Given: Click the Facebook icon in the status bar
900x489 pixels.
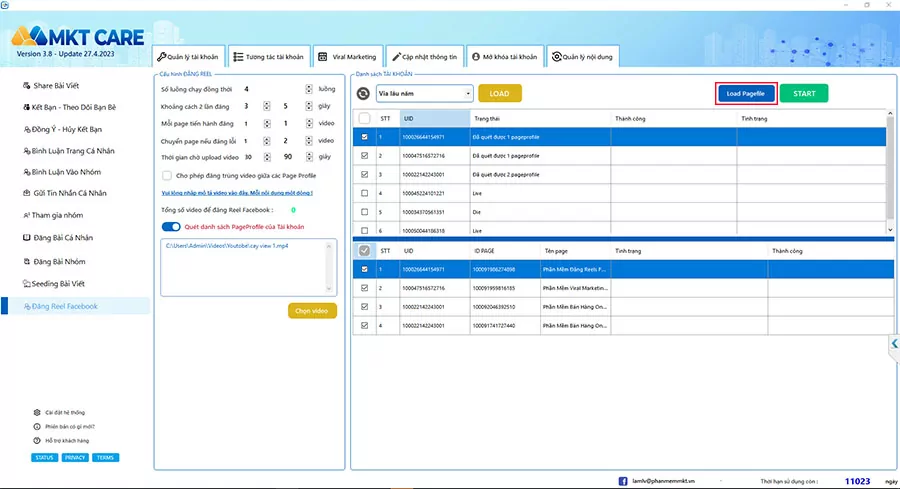Looking at the screenshot, I should coord(623,481).
